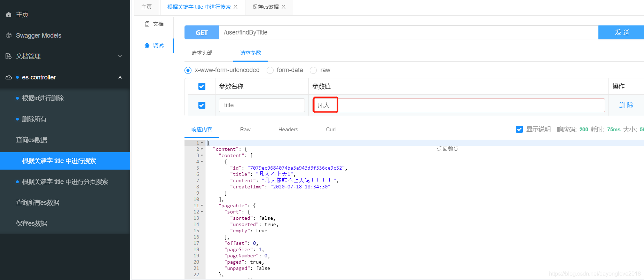The width and height of the screenshot is (644, 280).
Task: Select x-www-form-urlencoded radio option
Action: 188,70
